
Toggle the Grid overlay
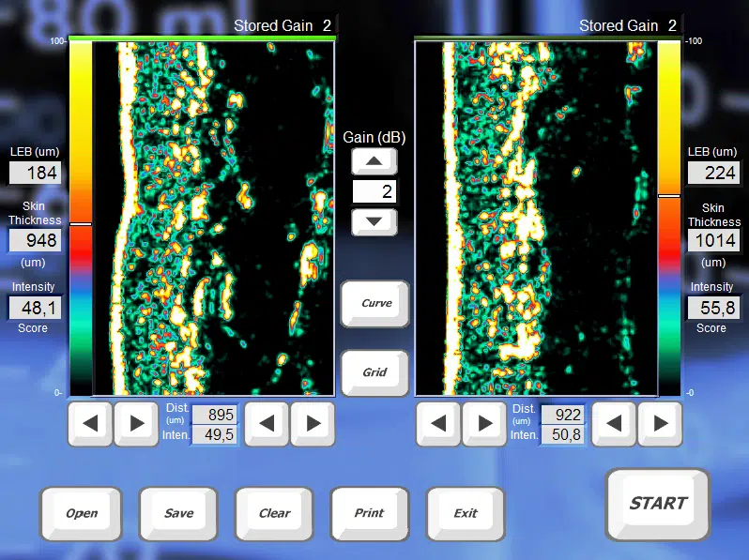tap(375, 372)
